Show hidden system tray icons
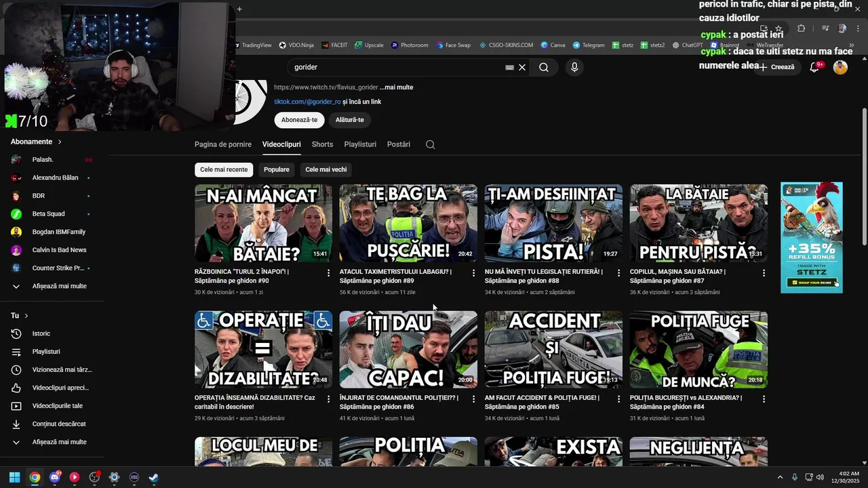 point(780,477)
